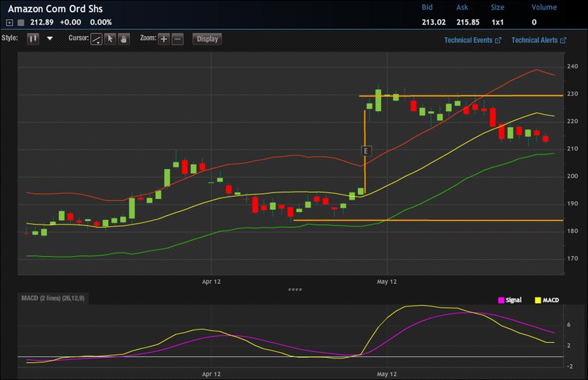Select the candlestick chart style icon
588x380 pixels.
pos(33,39)
